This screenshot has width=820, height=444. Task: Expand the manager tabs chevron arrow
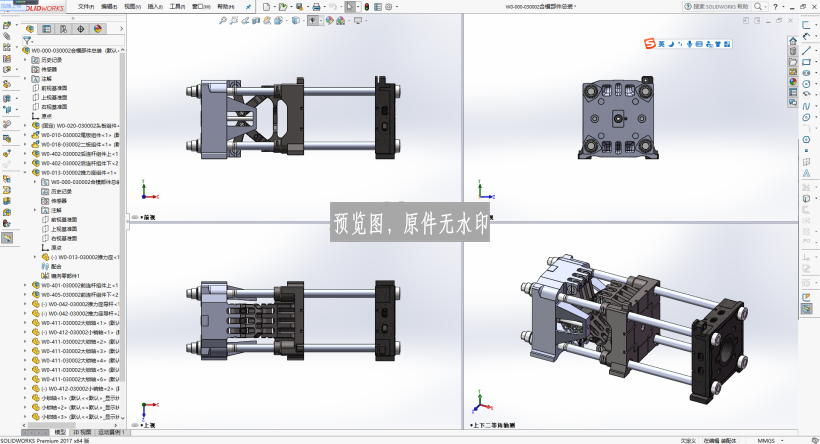121,29
